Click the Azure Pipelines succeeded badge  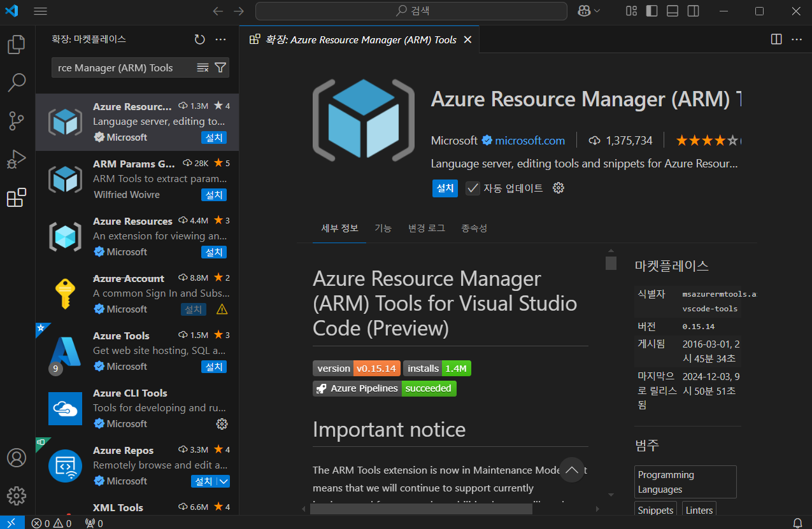tap(385, 388)
